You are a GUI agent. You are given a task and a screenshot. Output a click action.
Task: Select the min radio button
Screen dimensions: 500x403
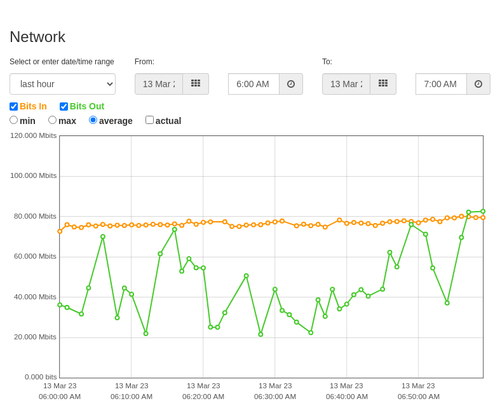coord(14,120)
